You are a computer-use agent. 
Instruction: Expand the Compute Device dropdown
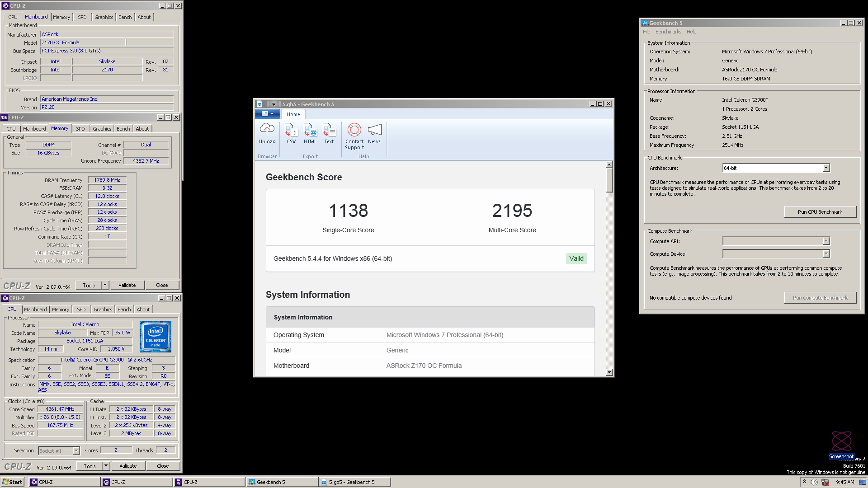(826, 254)
